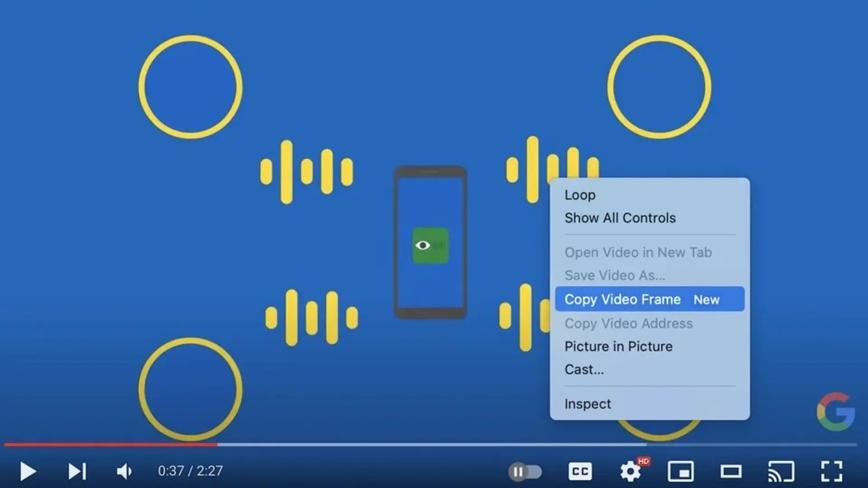This screenshot has width=868, height=488.
Task: Click the Loop menu option
Action: (x=580, y=194)
